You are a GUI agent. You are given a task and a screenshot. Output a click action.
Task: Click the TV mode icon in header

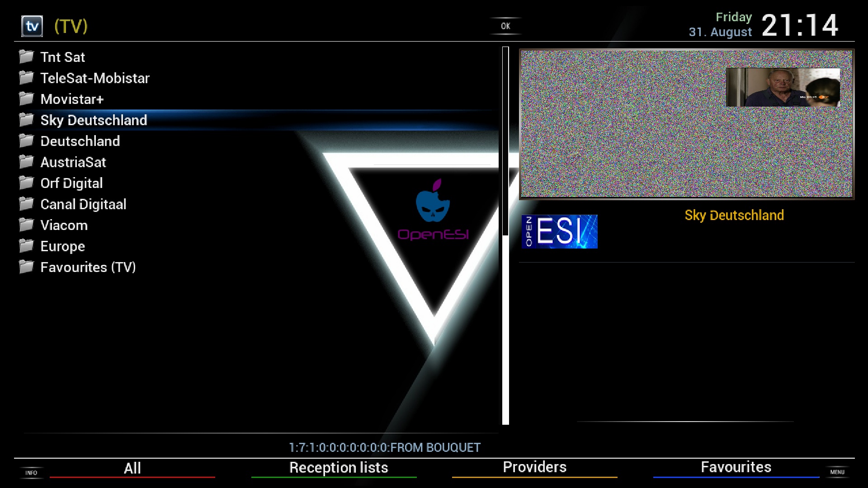click(x=32, y=26)
